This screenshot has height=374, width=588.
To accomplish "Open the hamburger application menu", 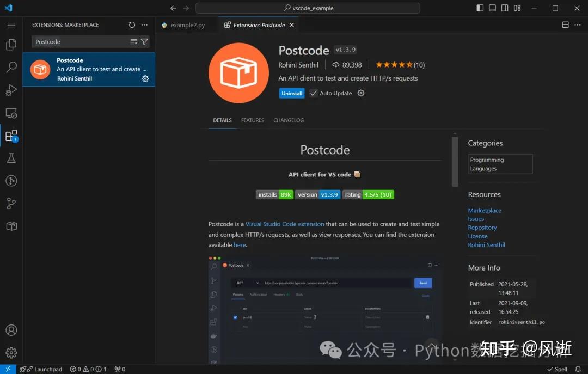I will [11, 25].
